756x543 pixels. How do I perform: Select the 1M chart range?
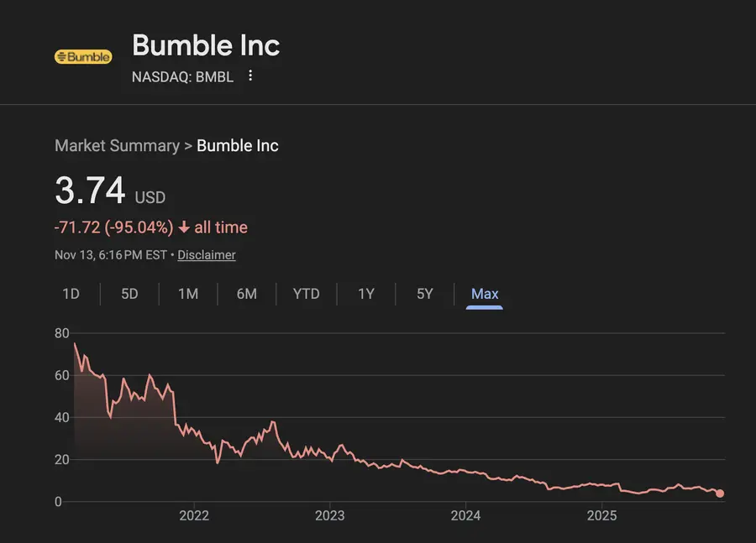click(x=188, y=294)
